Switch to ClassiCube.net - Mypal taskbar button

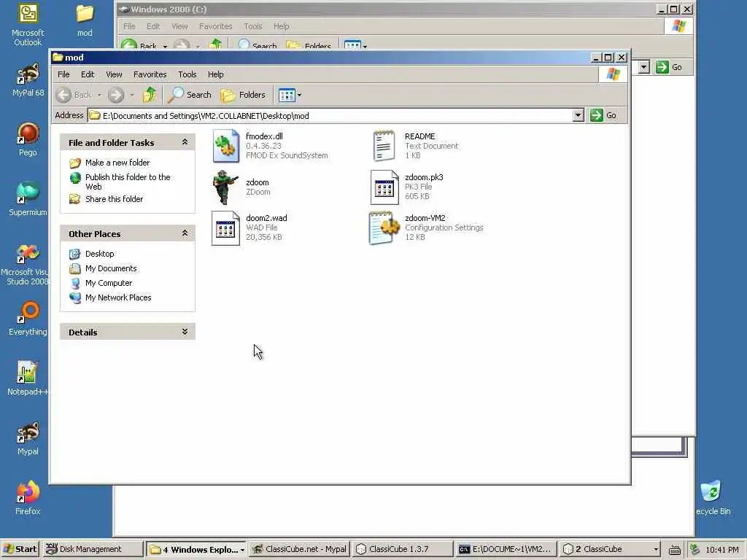299,549
